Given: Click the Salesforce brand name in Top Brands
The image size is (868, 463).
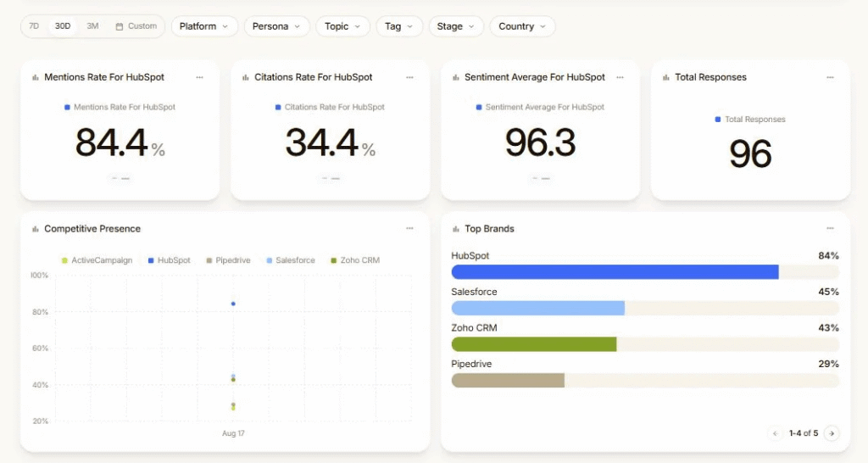Looking at the screenshot, I should point(474,292).
